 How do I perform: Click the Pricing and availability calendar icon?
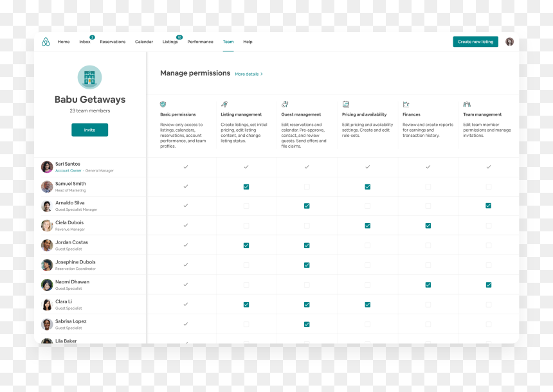pyautogui.click(x=346, y=104)
